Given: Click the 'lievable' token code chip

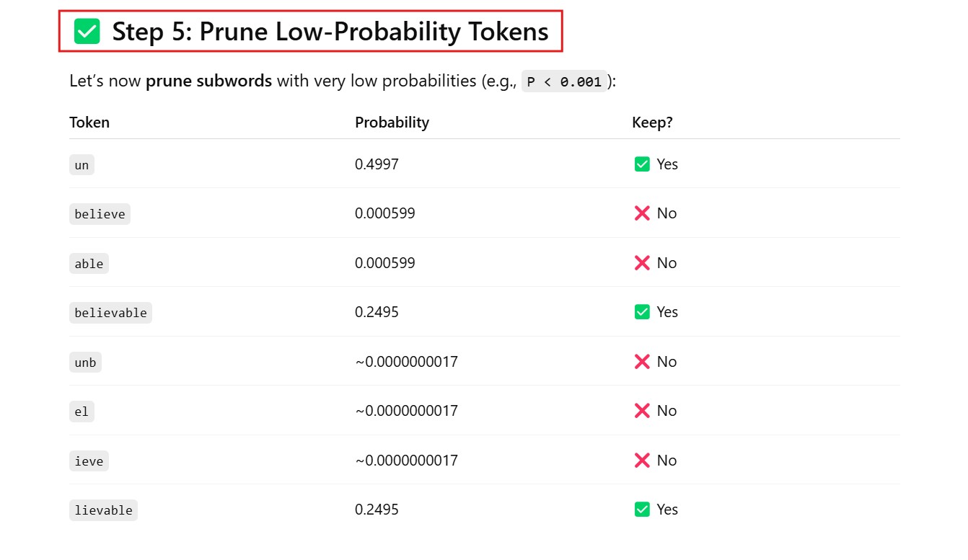Looking at the screenshot, I should (x=103, y=510).
